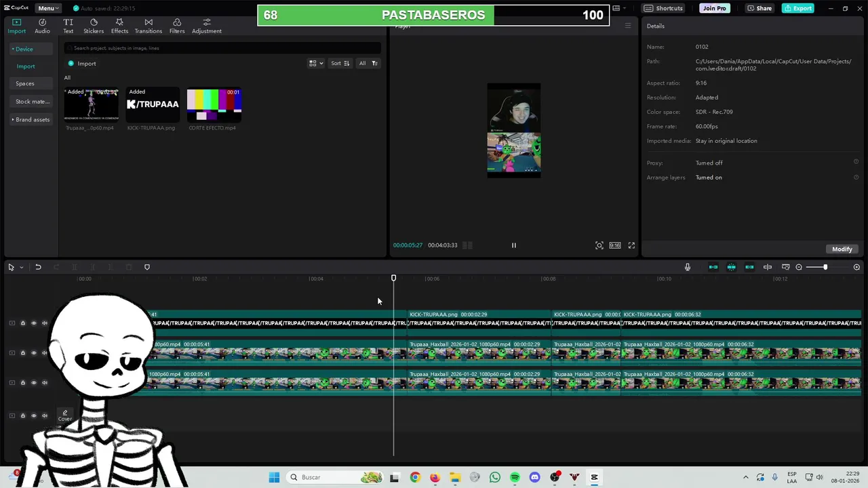
Task: Pause playback in the player
Action: (x=514, y=245)
